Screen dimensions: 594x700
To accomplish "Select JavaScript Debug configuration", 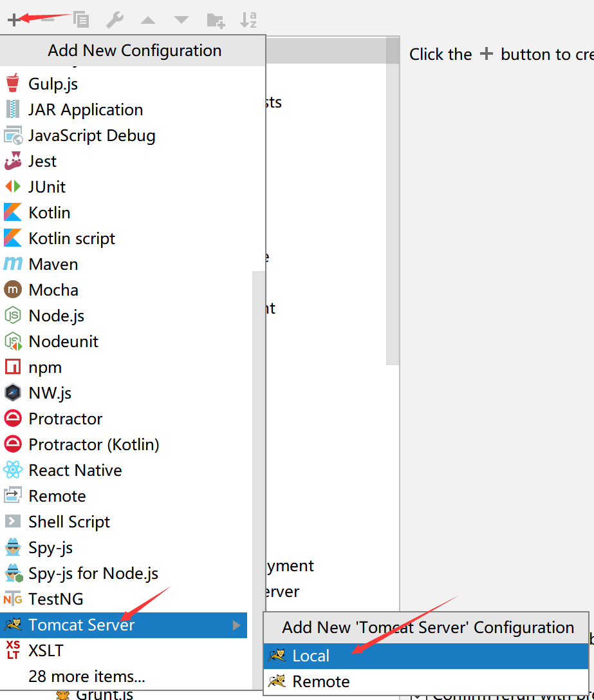I will pyautogui.click(x=123, y=135).
